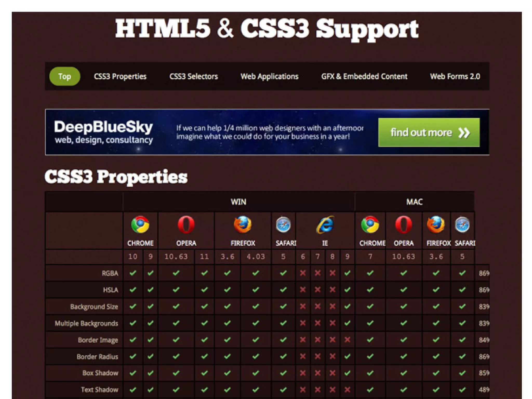
Task: Click the Windows Opera browser icon
Action: pyautogui.click(x=186, y=224)
